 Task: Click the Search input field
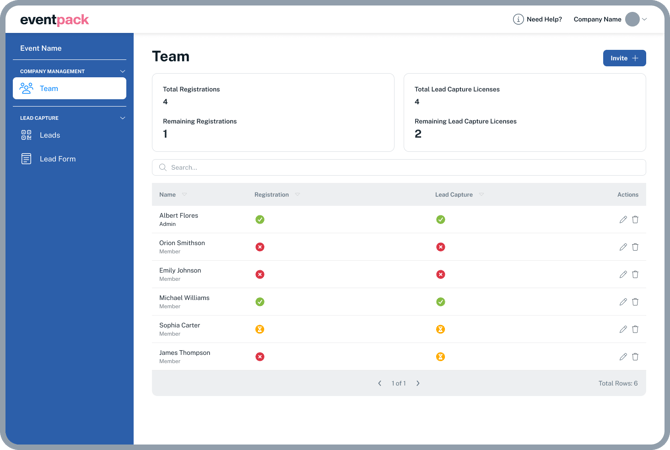400,168
